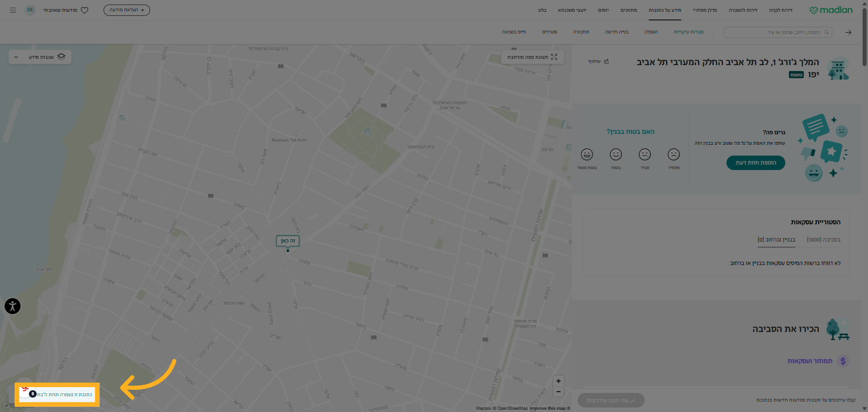Click the map zoom in plus button
Image resolution: width=868 pixels, height=412 pixels.
point(558,381)
